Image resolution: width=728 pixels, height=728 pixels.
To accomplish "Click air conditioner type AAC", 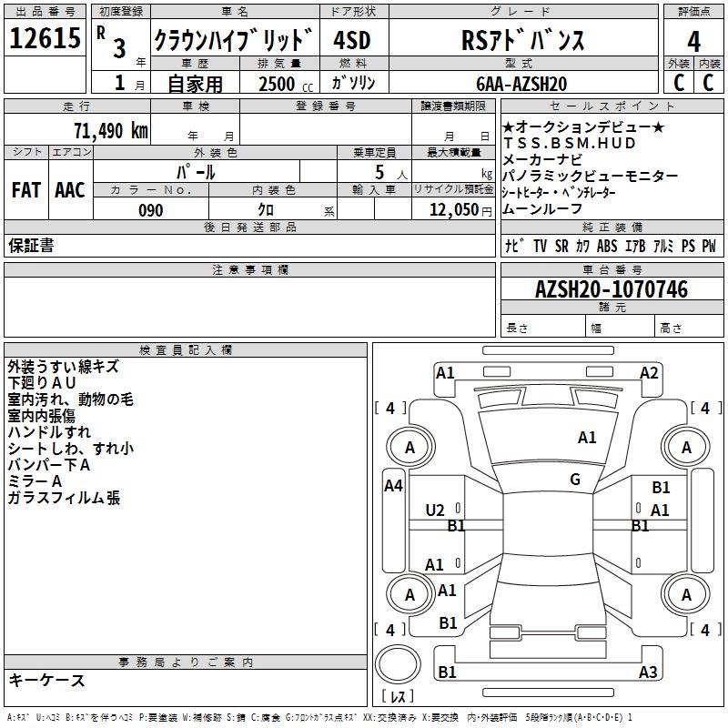I will pyautogui.click(x=70, y=190).
